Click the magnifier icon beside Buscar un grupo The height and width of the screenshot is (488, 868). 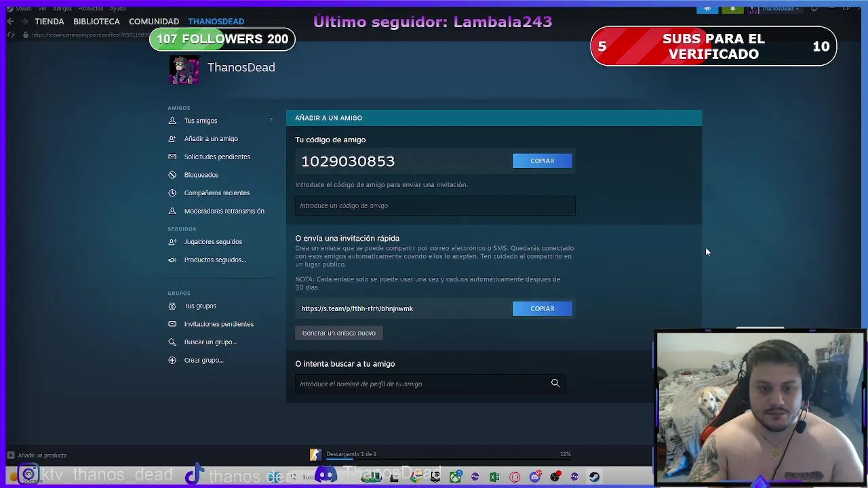click(172, 342)
